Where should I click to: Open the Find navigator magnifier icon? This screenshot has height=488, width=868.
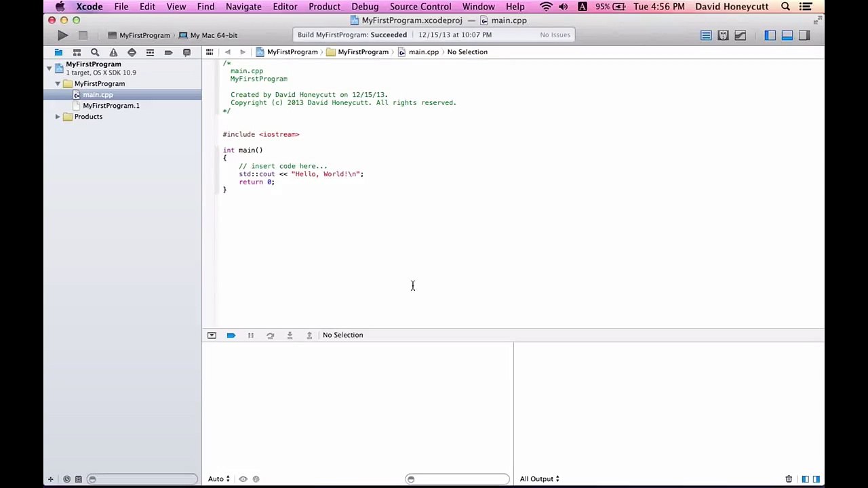[x=95, y=52]
